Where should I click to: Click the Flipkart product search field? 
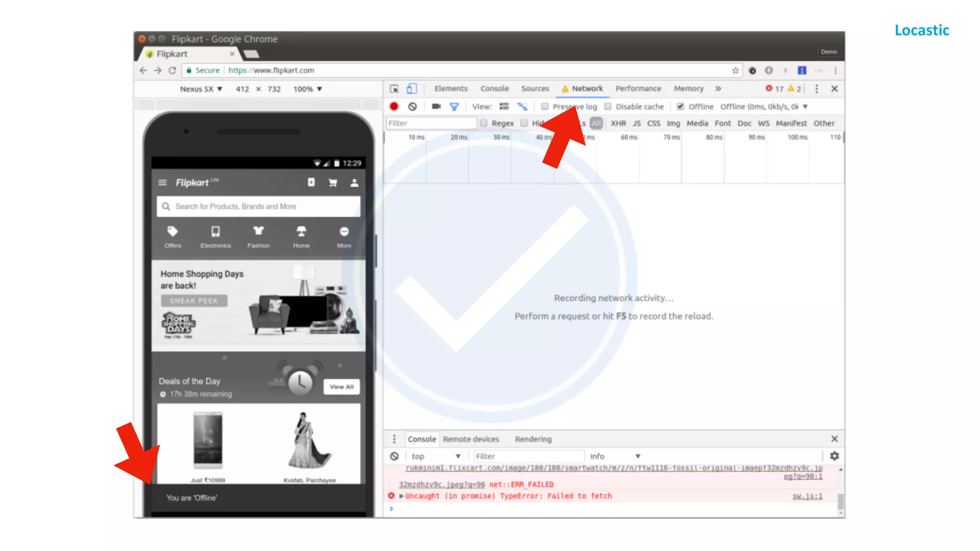tap(258, 207)
